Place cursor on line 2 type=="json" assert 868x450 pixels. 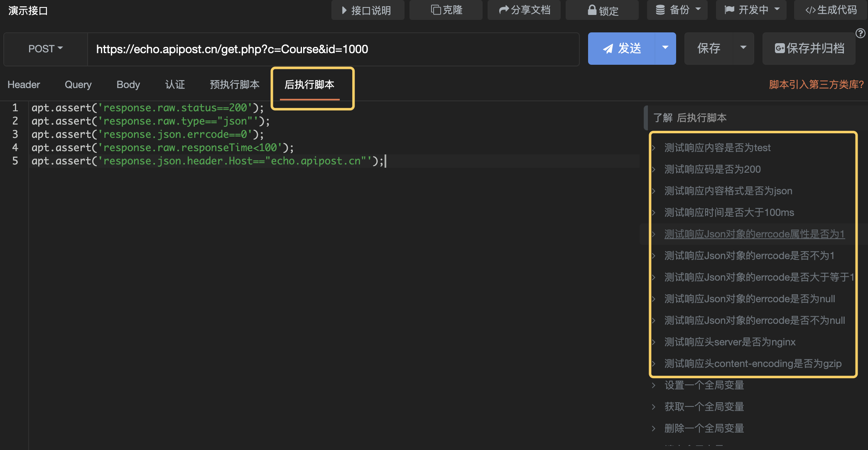150,121
